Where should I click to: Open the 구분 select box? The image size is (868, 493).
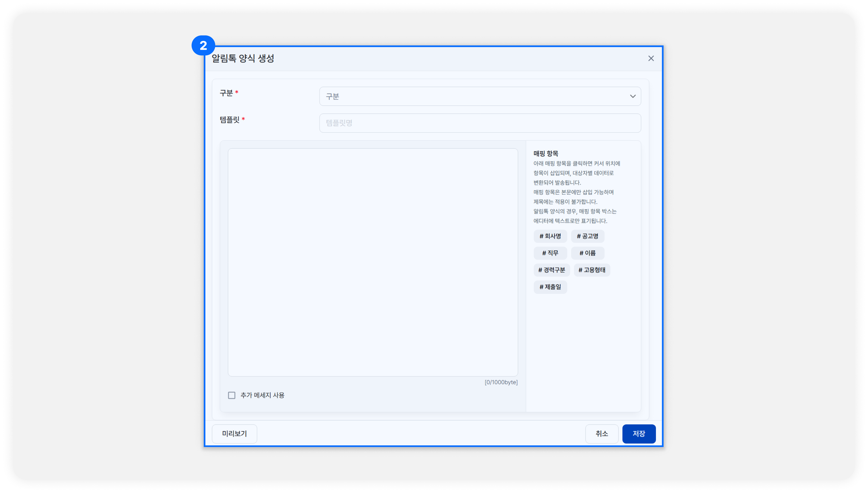480,96
